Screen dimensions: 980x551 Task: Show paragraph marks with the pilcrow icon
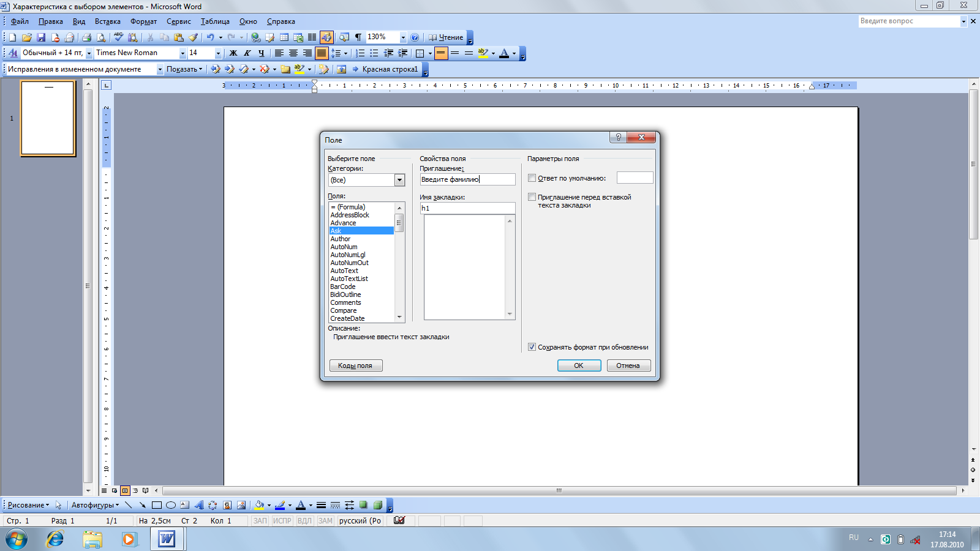358,37
